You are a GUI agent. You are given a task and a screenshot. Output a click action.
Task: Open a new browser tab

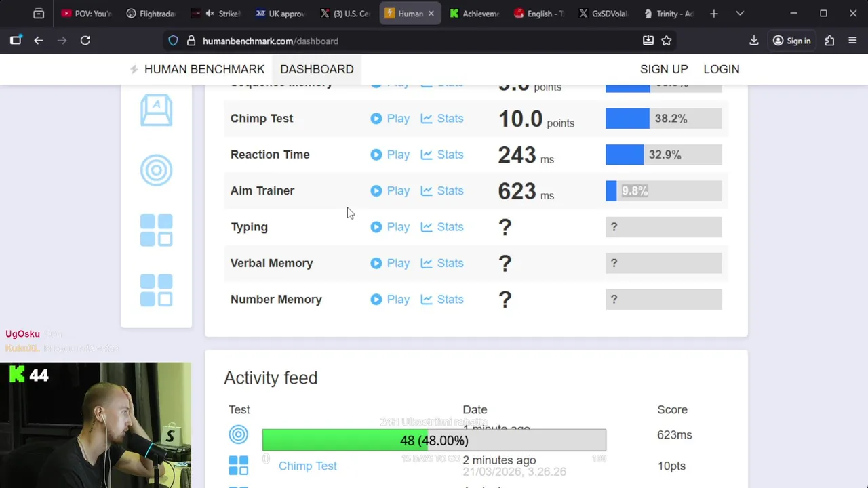click(713, 14)
